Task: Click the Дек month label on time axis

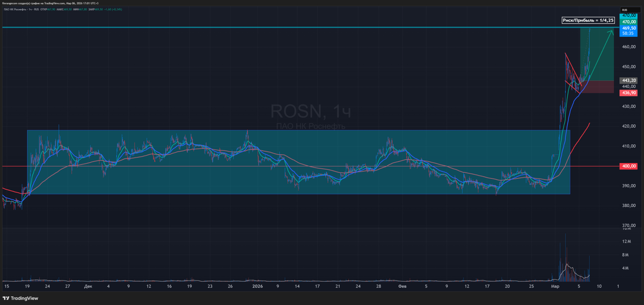Action: click(x=88, y=286)
